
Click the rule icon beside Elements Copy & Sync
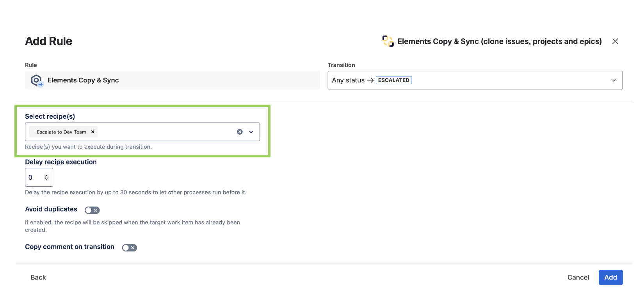pos(37,80)
